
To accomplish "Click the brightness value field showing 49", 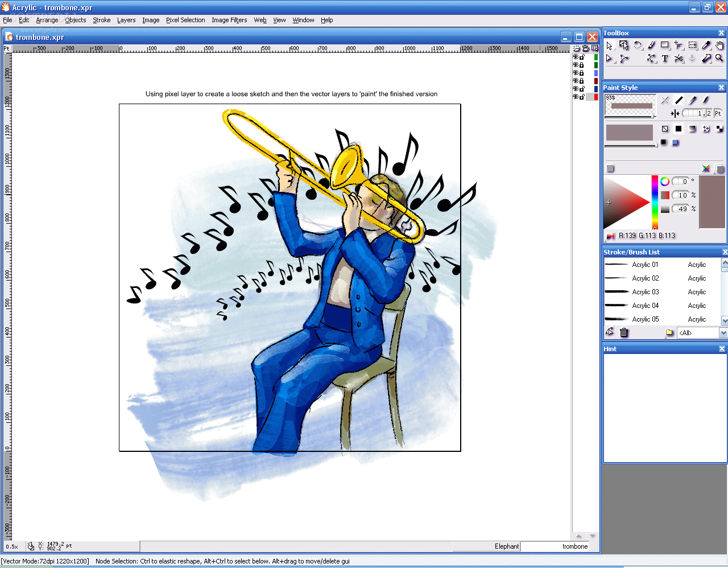I will point(681,209).
